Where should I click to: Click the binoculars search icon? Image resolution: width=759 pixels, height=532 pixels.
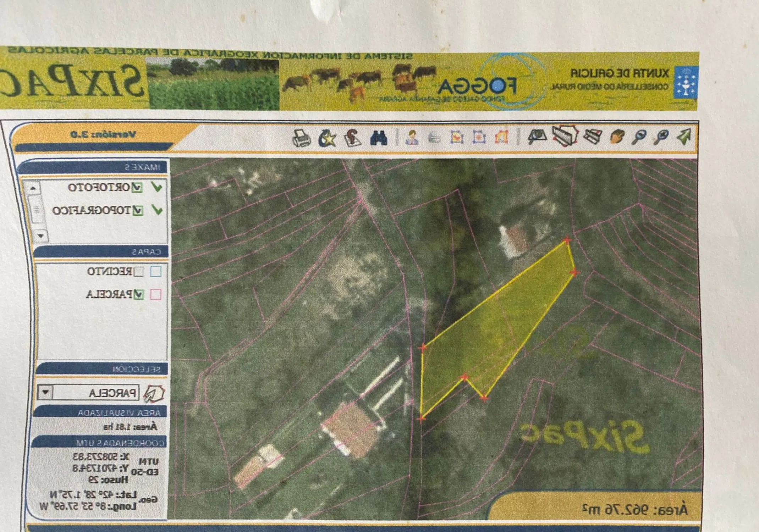[378, 138]
